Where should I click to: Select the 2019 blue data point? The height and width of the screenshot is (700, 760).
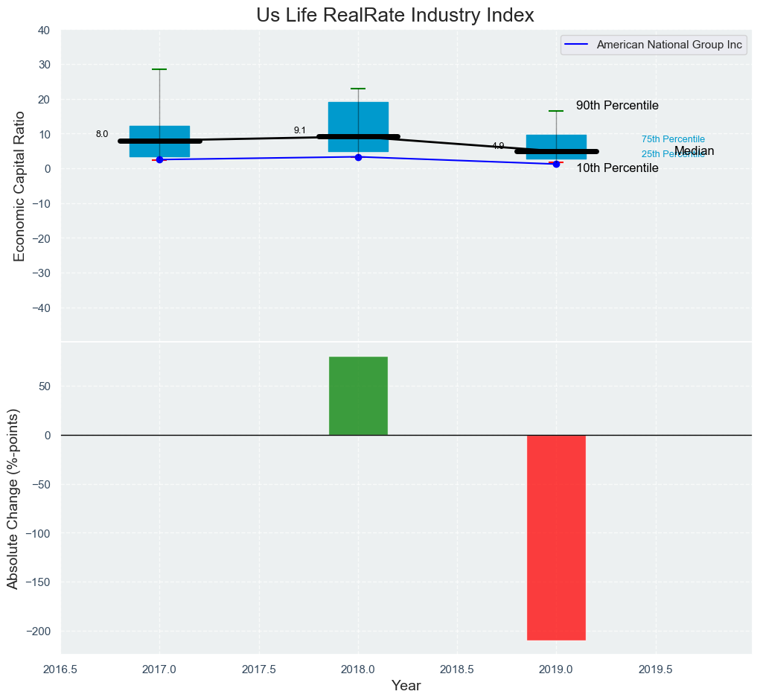[556, 164]
